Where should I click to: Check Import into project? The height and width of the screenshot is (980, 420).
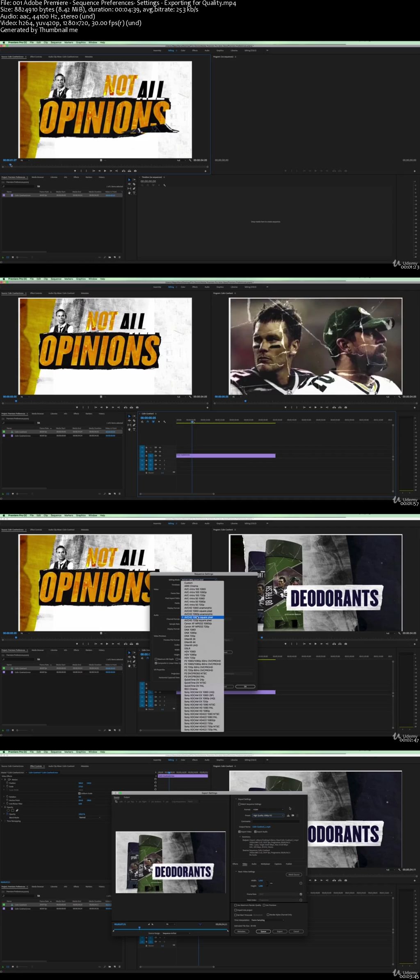pyautogui.click(x=235, y=910)
